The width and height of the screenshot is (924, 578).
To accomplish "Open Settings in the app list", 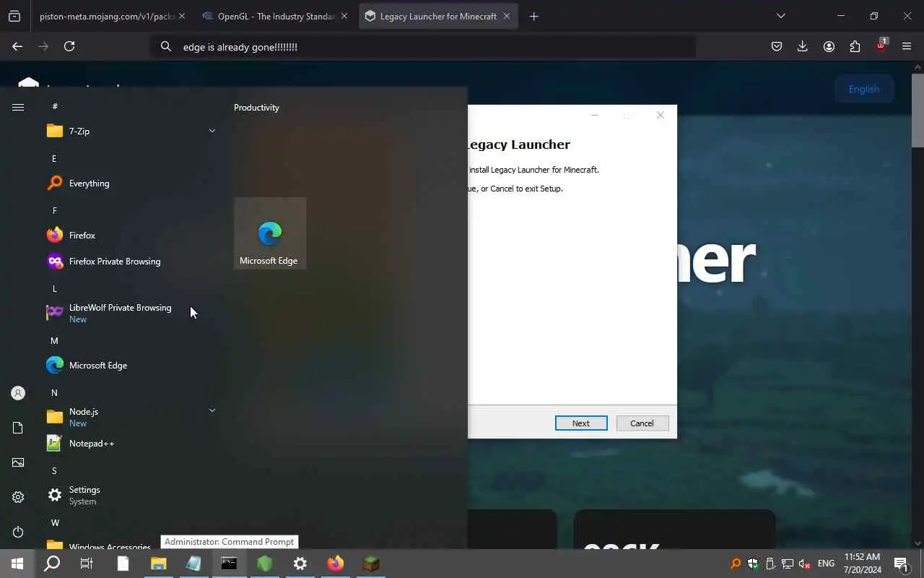I will [x=131, y=495].
